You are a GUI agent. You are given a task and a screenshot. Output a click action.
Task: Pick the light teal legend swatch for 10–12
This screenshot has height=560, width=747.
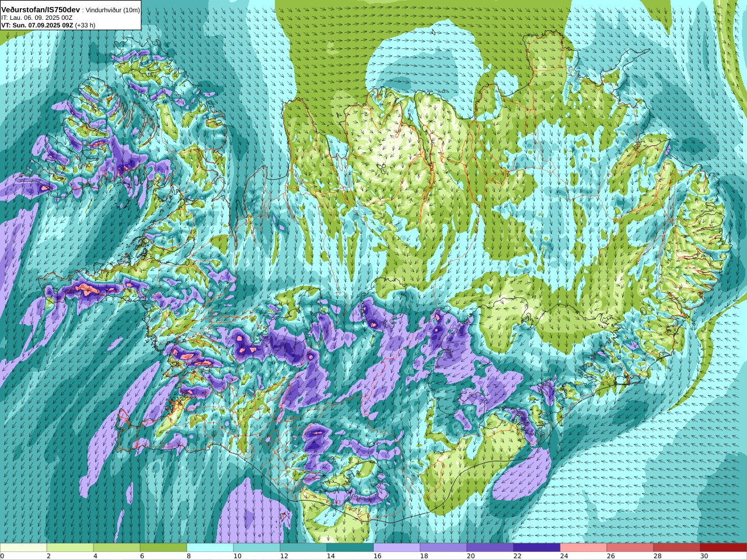[257, 548]
